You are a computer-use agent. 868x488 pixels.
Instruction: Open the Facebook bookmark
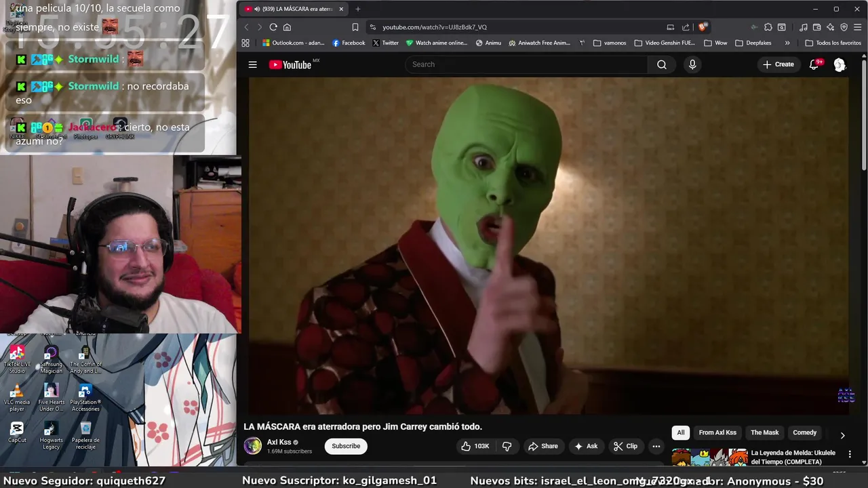pos(349,43)
